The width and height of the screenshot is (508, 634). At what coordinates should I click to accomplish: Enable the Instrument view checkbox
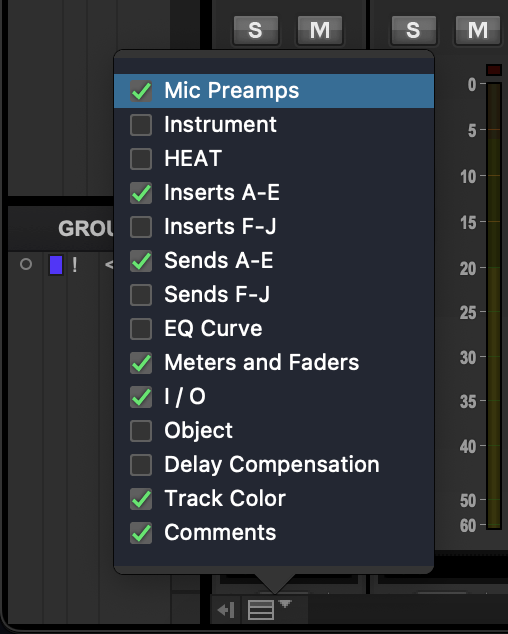pyautogui.click(x=141, y=125)
